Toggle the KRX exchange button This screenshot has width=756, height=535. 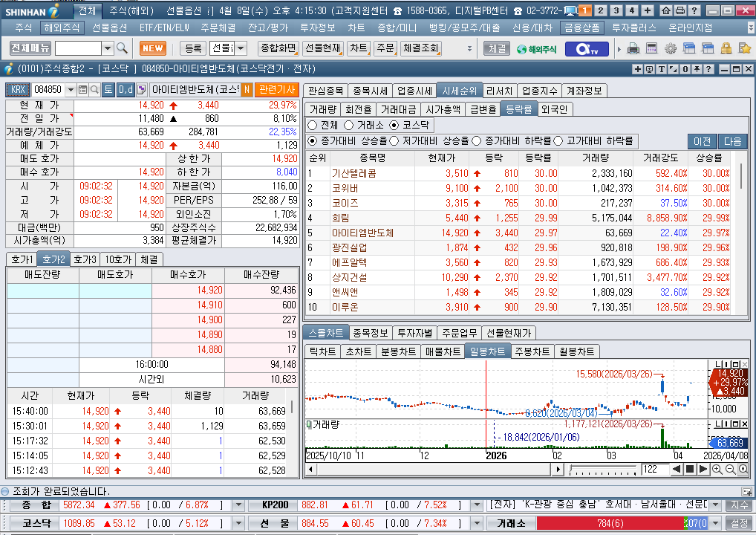point(18,90)
